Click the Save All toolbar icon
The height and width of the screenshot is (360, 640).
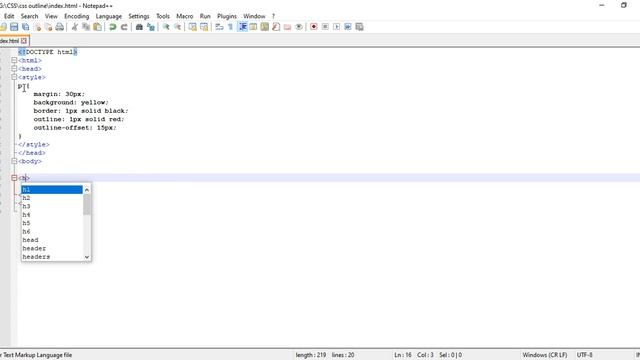(x=26, y=27)
